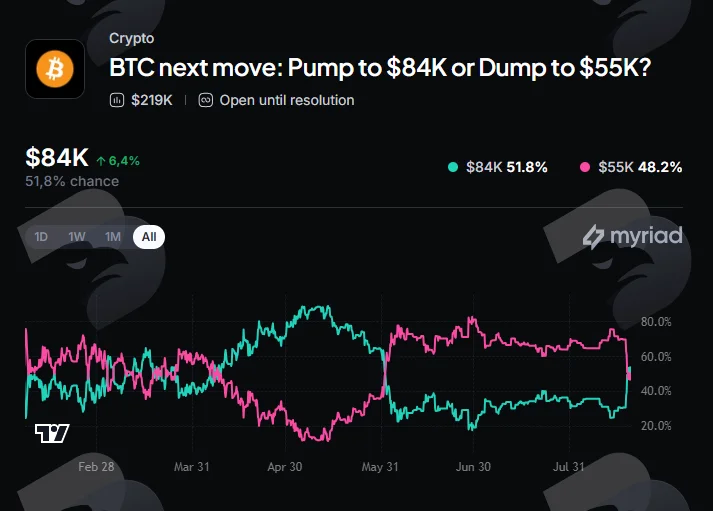Click the market title BTC next move
Image resolution: width=713 pixels, height=511 pixels.
380,68
